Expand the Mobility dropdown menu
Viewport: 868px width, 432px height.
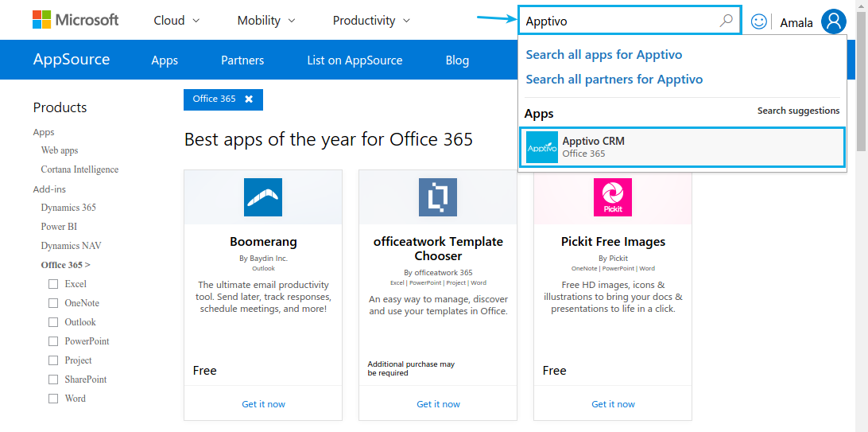266,21
